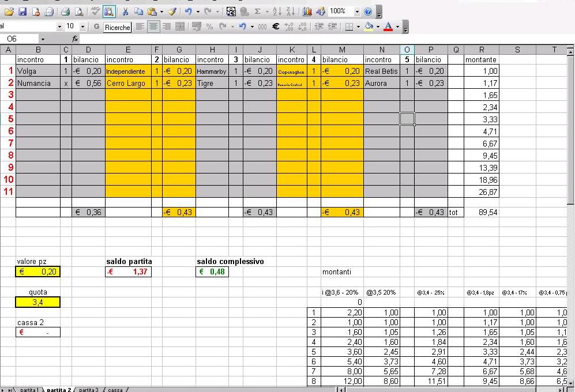The image size is (575, 392).
Task: Insert AutoSum with the Sigma icon
Action: 257,12
